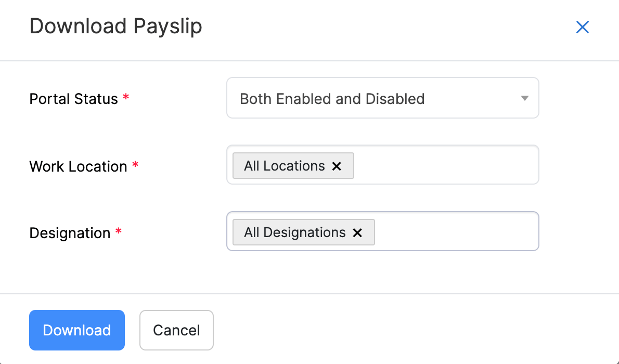The height and width of the screenshot is (364, 619).
Task: Click the blue X icon in top corner
Action: pyautogui.click(x=582, y=27)
